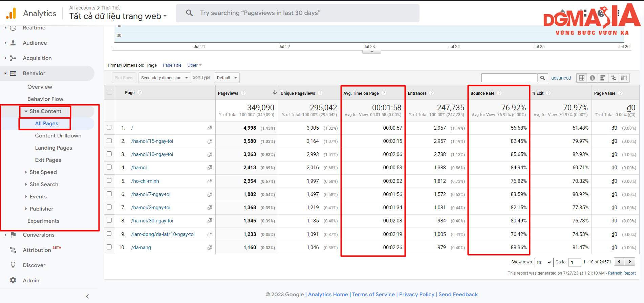The image size is (644, 303).
Task: Switch to Performance bar view icon
Action: (603, 78)
